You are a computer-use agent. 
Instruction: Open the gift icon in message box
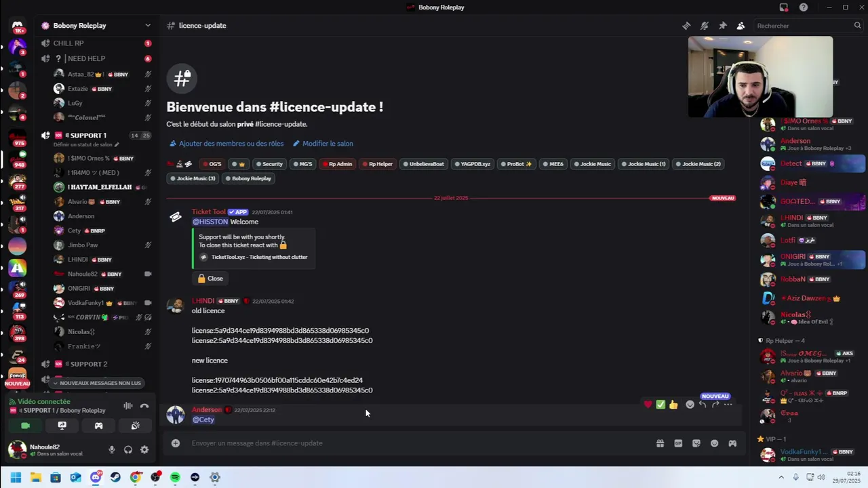[x=660, y=443]
